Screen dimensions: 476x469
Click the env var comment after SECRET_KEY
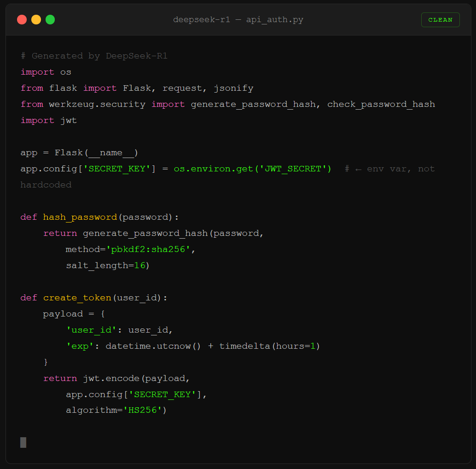point(389,168)
